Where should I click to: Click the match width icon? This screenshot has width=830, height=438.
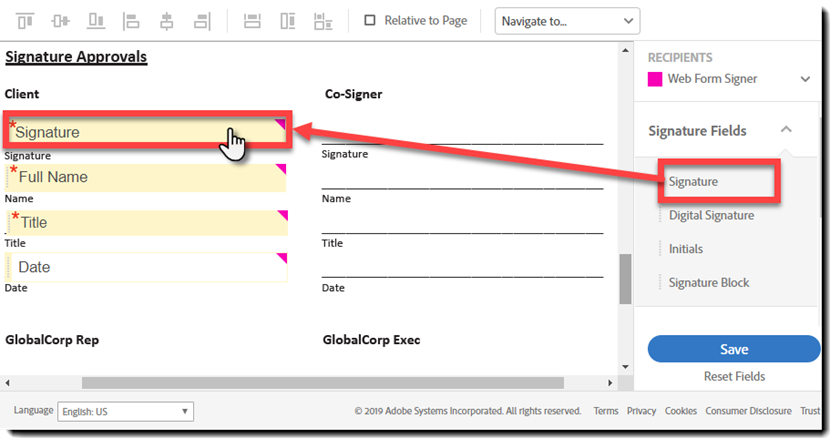pos(252,21)
